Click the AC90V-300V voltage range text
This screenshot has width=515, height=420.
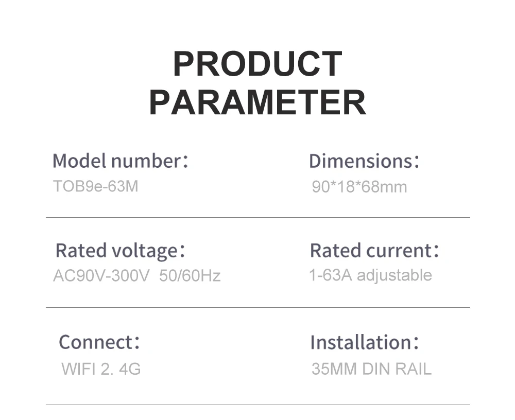tap(101, 276)
